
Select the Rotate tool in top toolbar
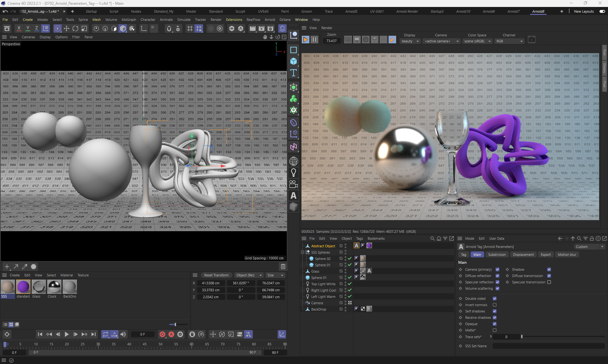tap(75, 29)
